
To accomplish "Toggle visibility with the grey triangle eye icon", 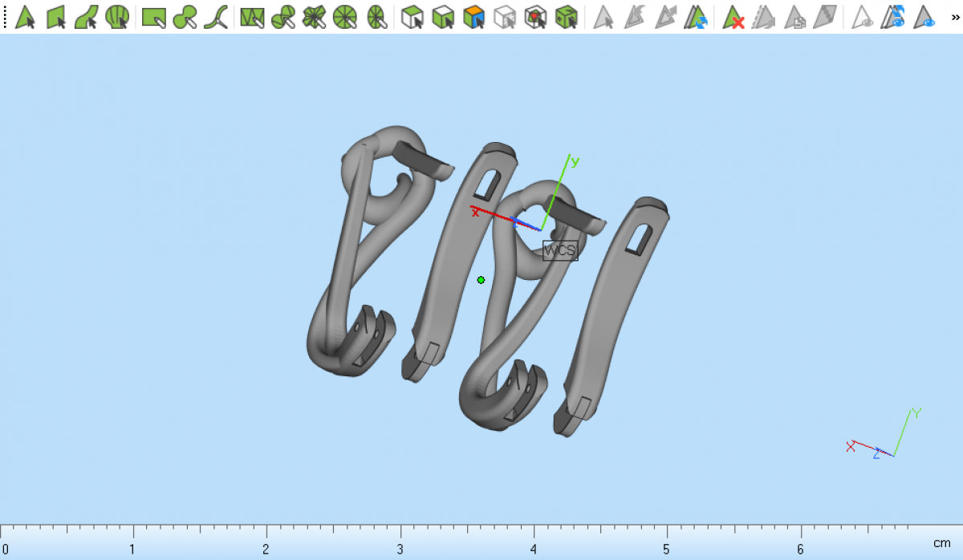I will (863, 17).
